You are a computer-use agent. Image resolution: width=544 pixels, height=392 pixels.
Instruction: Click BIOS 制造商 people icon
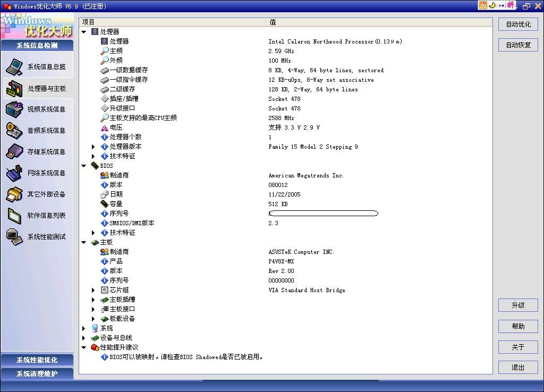(x=105, y=175)
